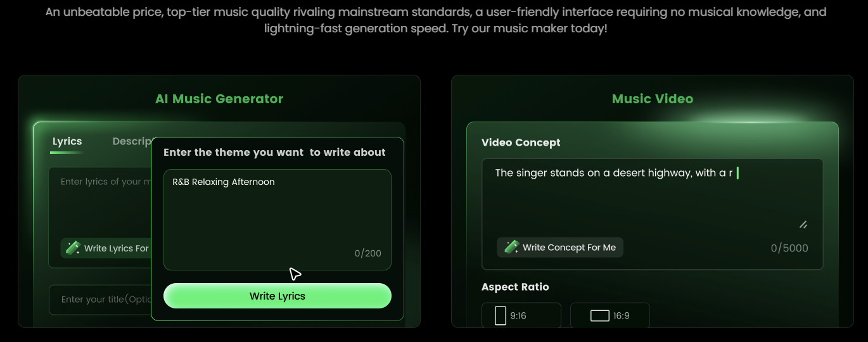The width and height of the screenshot is (868, 342).
Task: Switch to the Lyrics tab
Action: click(67, 142)
